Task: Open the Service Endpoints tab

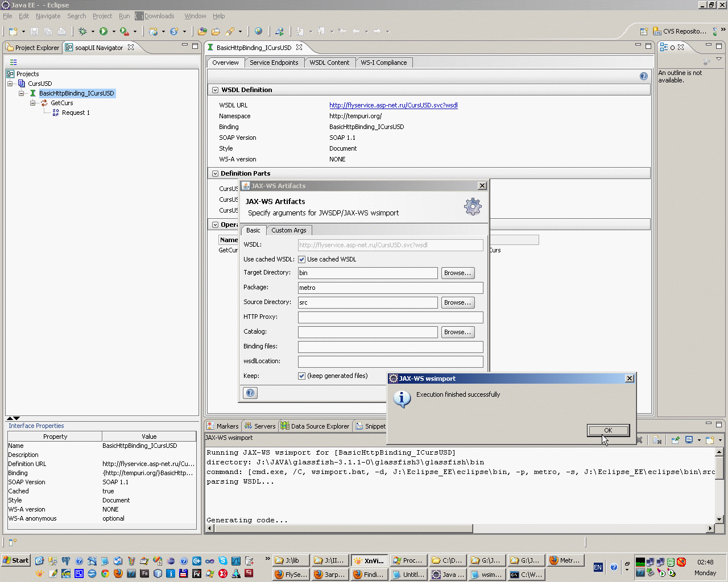Action: click(x=274, y=63)
